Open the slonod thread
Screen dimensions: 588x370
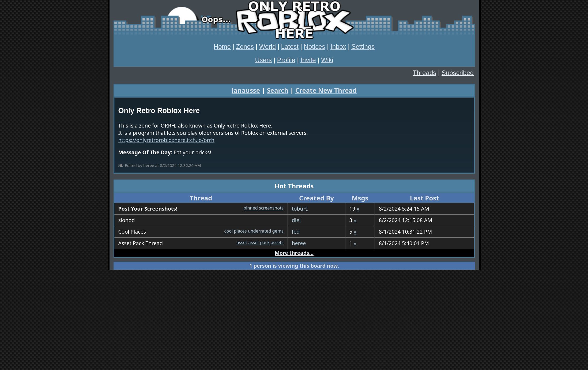[x=126, y=220]
